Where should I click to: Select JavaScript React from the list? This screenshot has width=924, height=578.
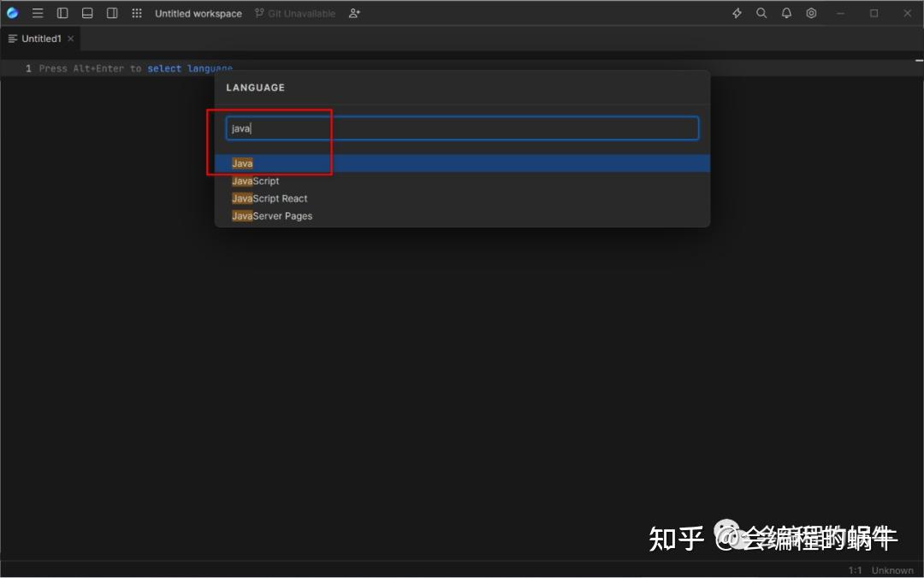pyautogui.click(x=269, y=198)
